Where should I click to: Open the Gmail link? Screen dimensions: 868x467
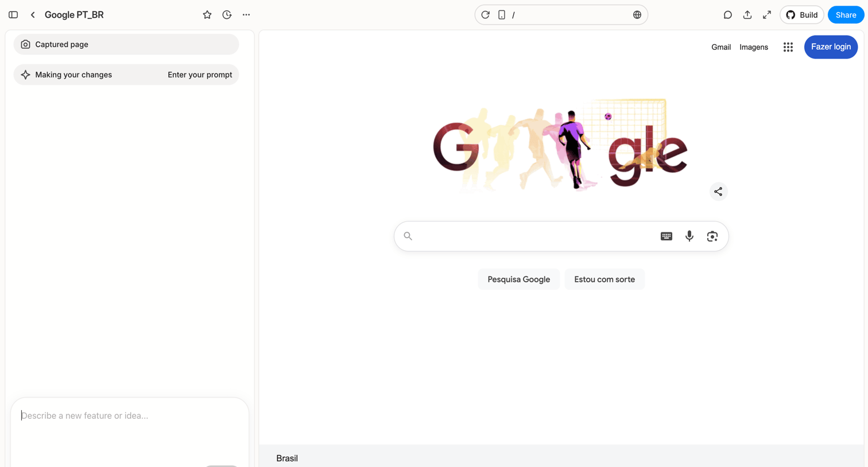721,47
